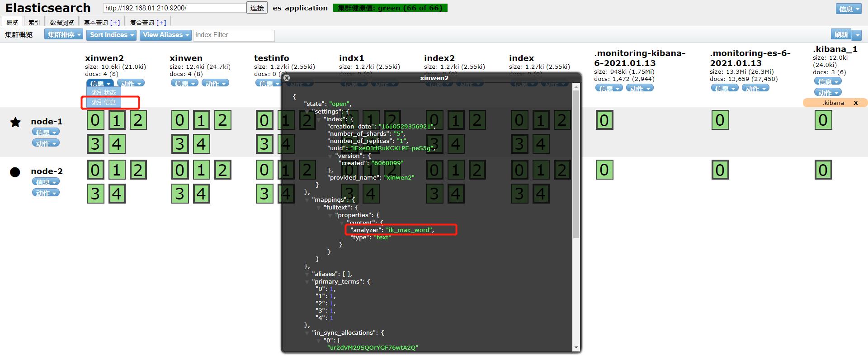
Task: Click the Index Filter input
Action: click(234, 35)
